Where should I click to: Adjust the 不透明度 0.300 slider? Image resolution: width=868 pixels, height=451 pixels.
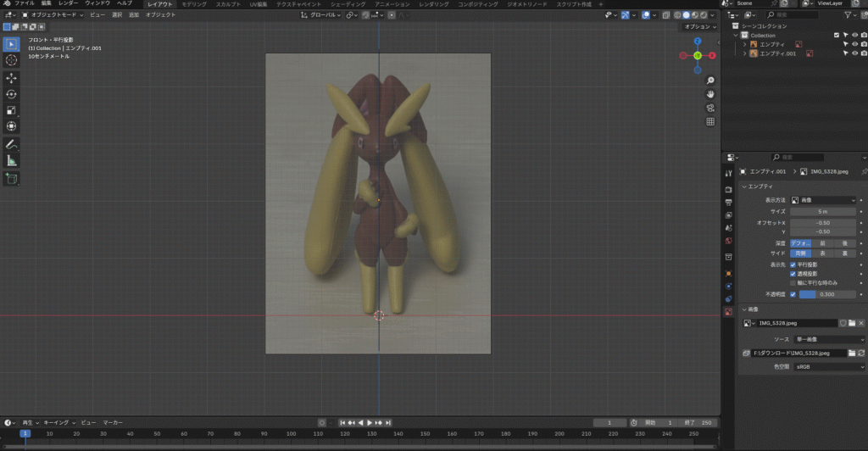pyautogui.click(x=827, y=294)
